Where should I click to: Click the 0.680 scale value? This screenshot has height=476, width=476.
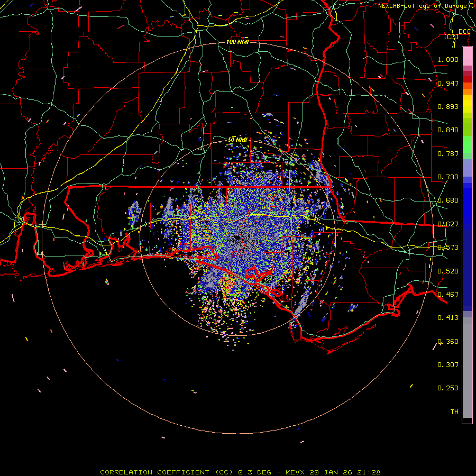[448, 200]
